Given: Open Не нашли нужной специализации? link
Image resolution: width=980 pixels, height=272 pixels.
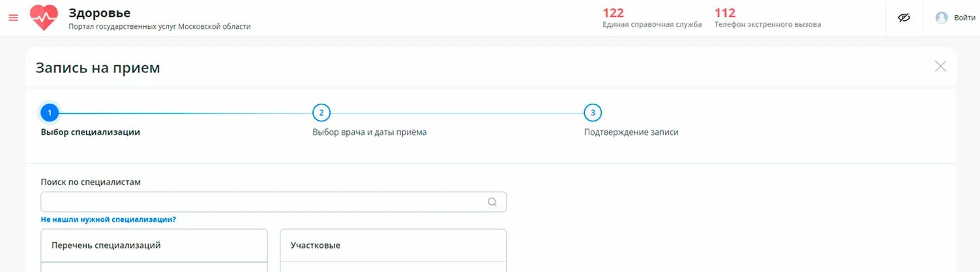Looking at the screenshot, I should (108, 220).
